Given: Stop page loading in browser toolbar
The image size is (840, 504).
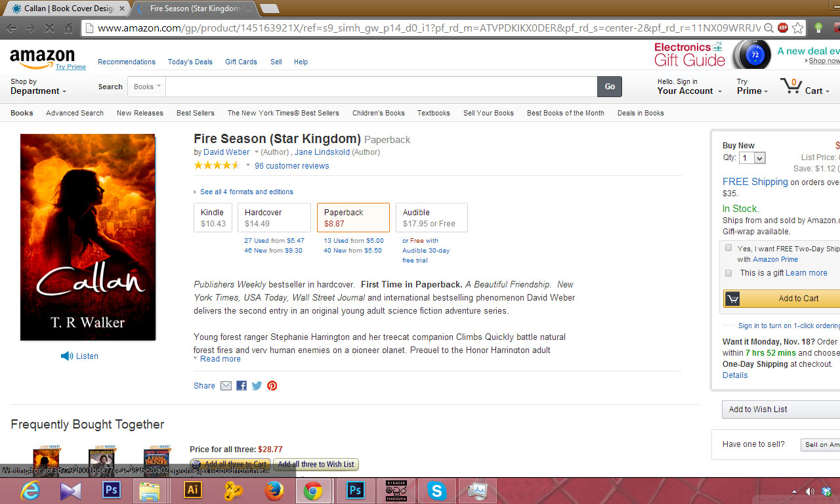Looking at the screenshot, I should [x=49, y=28].
